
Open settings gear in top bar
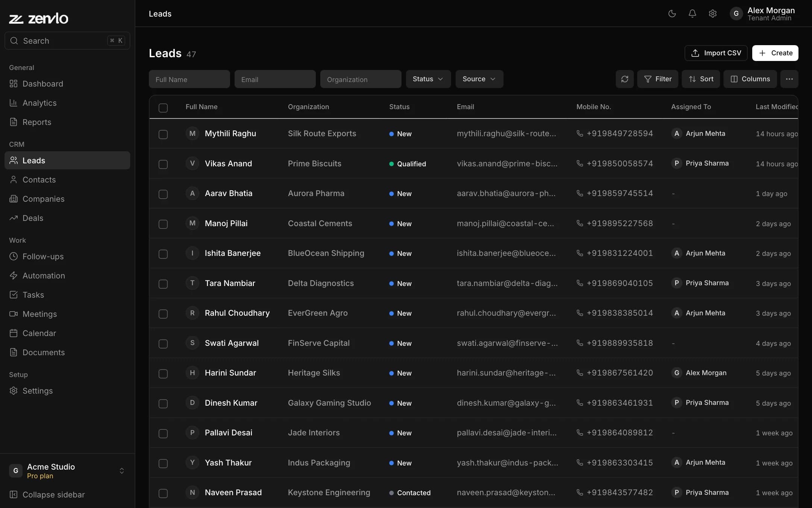point(713,14)
